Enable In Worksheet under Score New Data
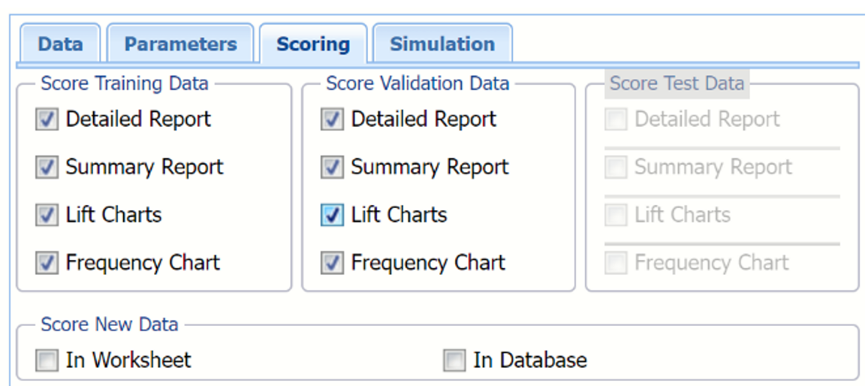Image resolution: width=868 pixels, height=386 pixels. 47,361
